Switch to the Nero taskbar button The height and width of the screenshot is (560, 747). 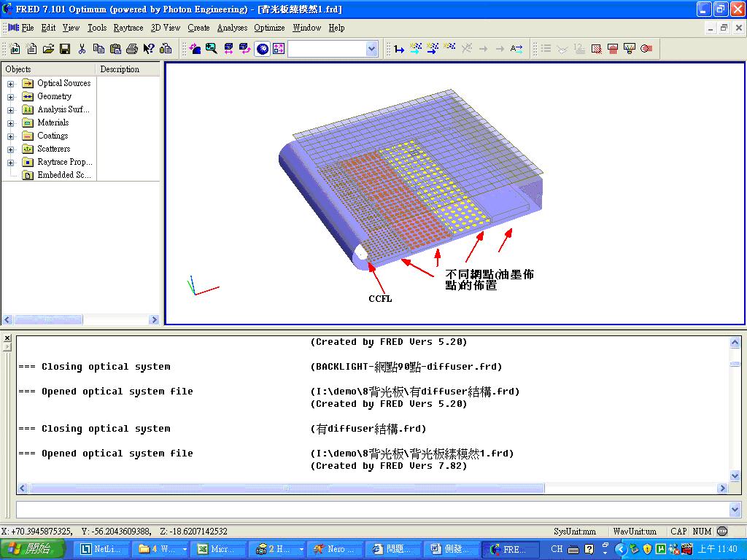[x=335, y=549]
